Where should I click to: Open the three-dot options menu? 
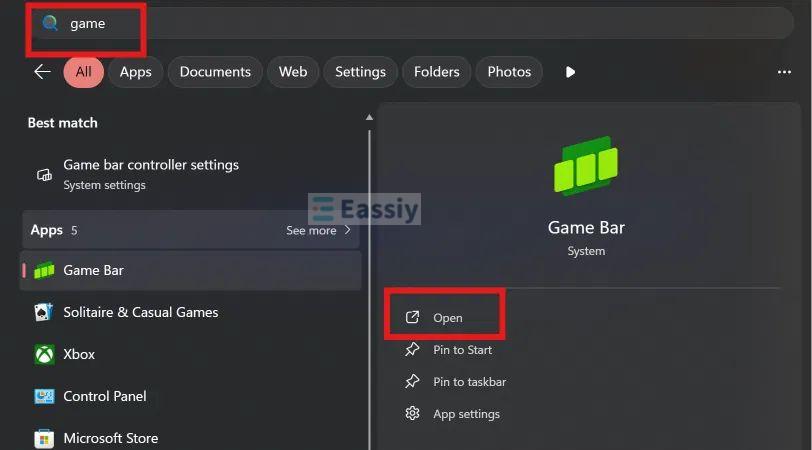[x=784, y=72]
